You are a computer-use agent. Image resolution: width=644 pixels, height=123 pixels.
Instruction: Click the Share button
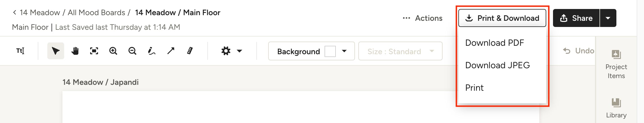[x=576, y=18]
